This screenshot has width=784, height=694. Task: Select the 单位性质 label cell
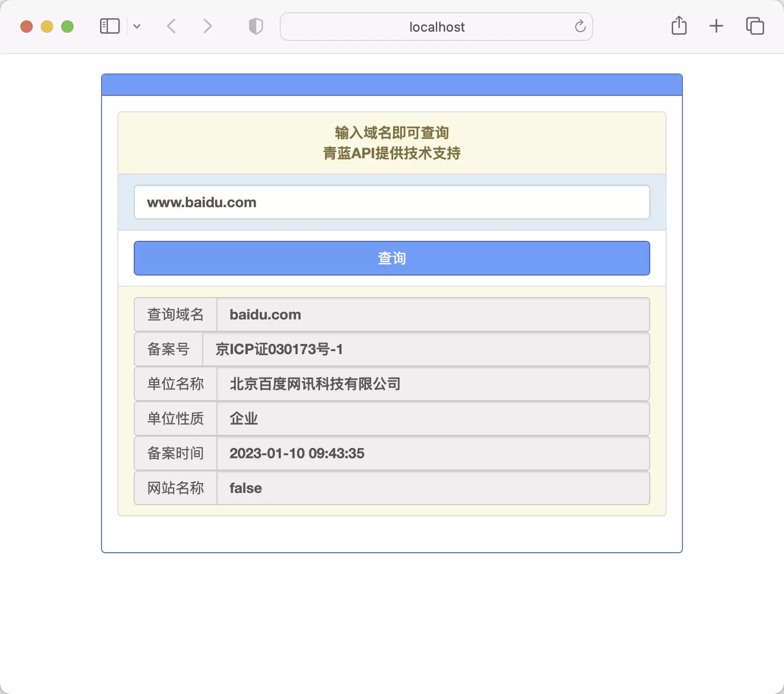(x=176, y=418)
